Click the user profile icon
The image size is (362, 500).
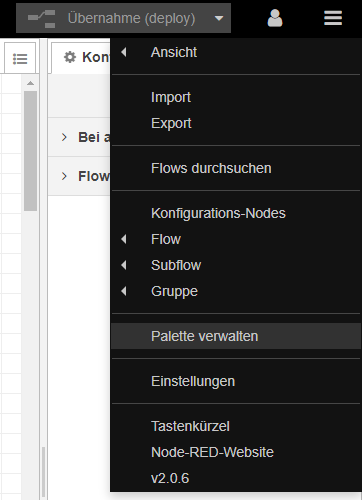[x=275, y=18]
